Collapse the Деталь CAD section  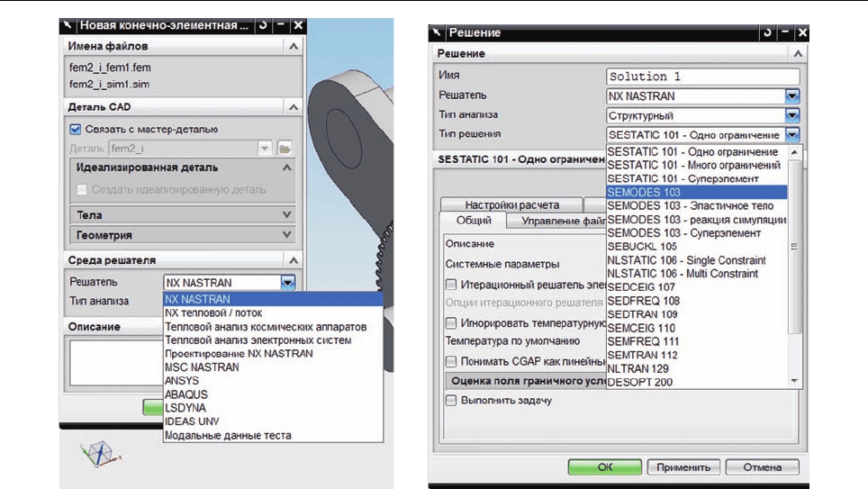(x=294, y=107)
